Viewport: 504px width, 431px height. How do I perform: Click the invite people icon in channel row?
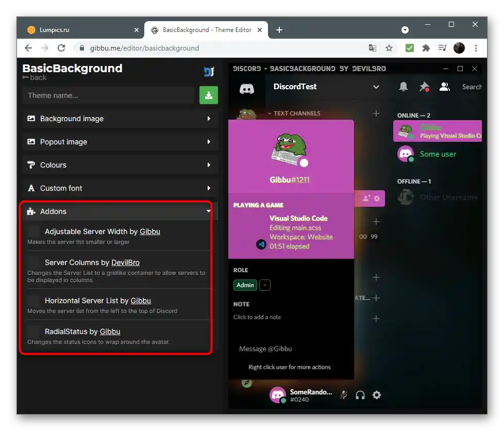(366, 198)
